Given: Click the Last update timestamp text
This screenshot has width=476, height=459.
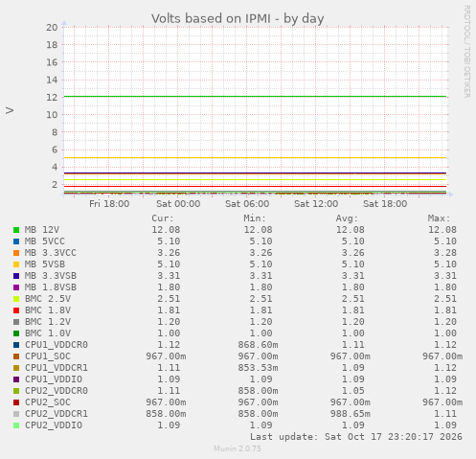Looking at the screenshot, I should tap(356, 437).
